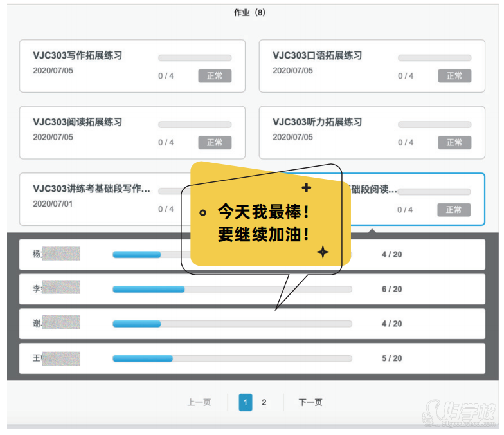
Task: Click 正常 status on 口语拓展练习 card
Action: pos(454,76)
